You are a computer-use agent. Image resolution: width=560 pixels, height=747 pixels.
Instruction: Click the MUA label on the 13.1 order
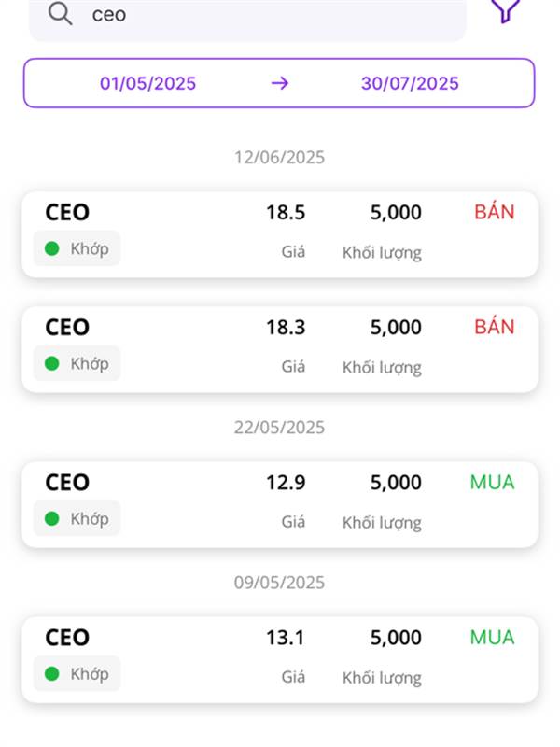click(492, 637)
